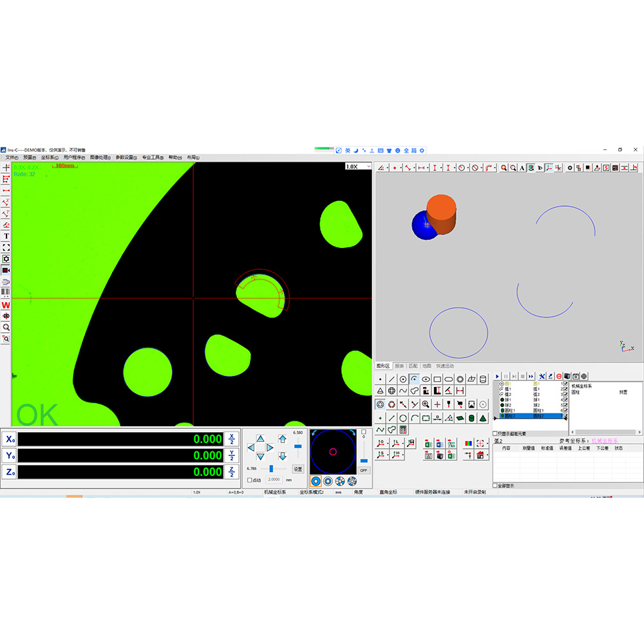Click the 设置 button
The height and width of the screenshot is (644, 644).
pyautogui.click(x=298, y=469)
